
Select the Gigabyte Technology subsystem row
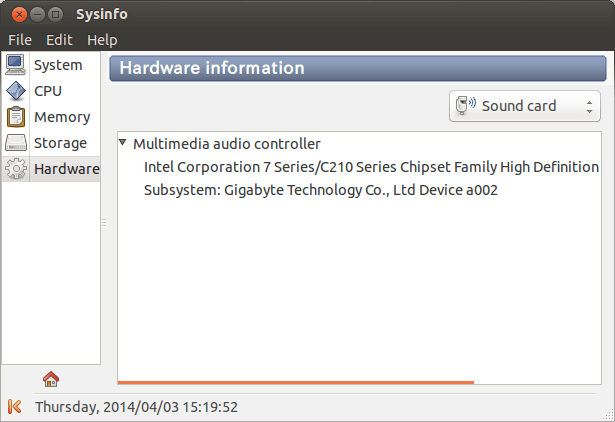[x=320, y=189]
